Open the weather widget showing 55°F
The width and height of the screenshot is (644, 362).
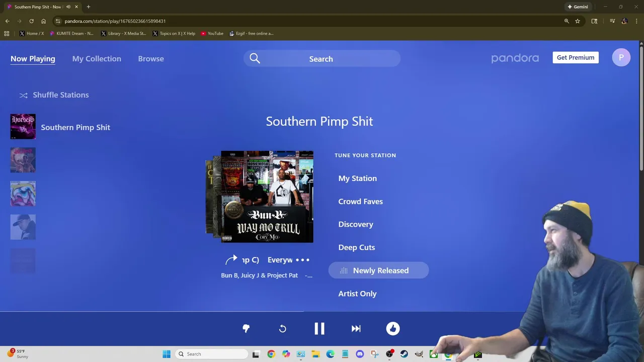click(18, 354)
